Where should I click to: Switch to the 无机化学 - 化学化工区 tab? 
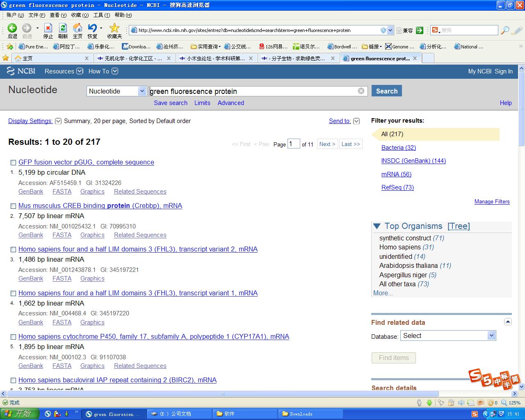[x=134, y=58]
